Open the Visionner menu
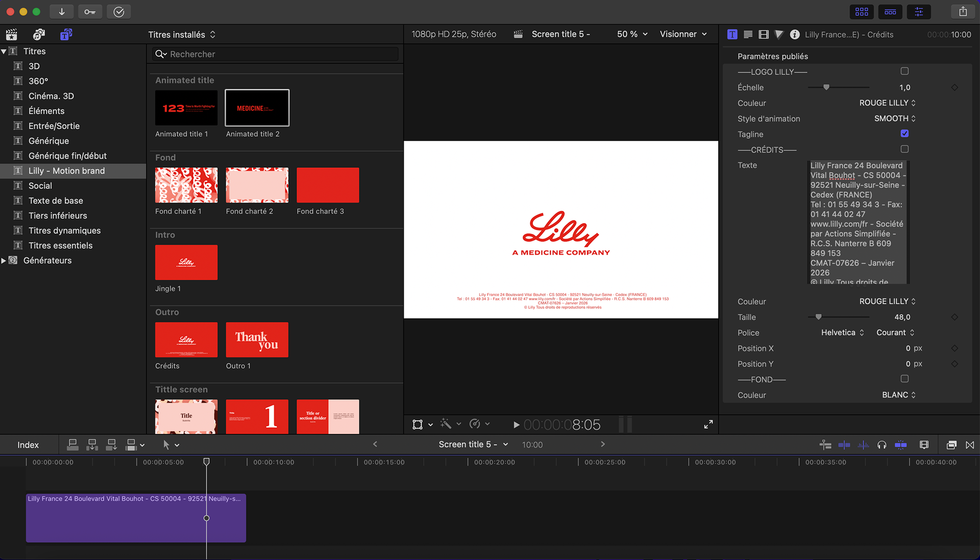980x560 pixels. [683, 34]
